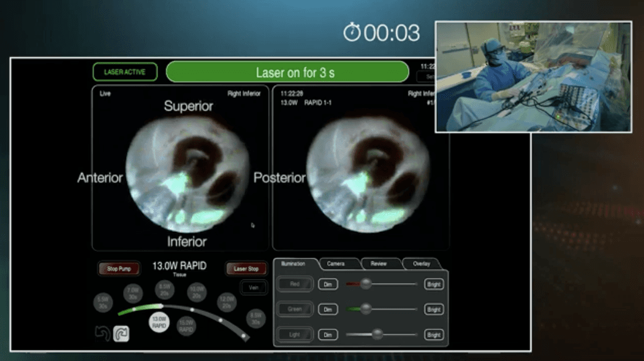Screen dimensions: 644x361
Task: Click the operating room video inset
Action: coord(533,77)
